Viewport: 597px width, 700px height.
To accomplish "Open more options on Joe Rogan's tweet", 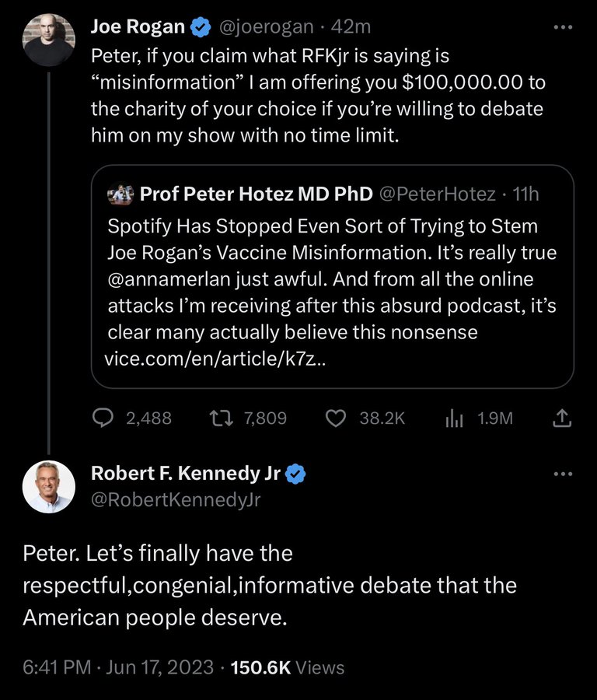I will 563,28.
